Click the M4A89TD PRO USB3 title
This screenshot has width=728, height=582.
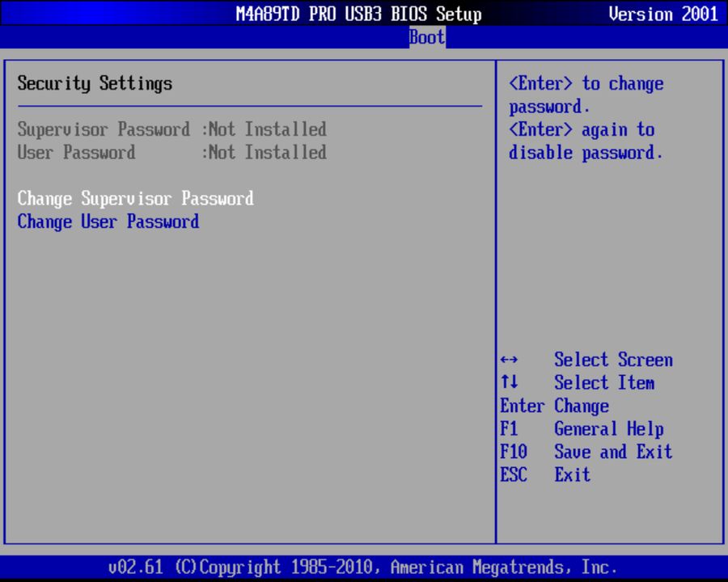click(x=359, y=14)
